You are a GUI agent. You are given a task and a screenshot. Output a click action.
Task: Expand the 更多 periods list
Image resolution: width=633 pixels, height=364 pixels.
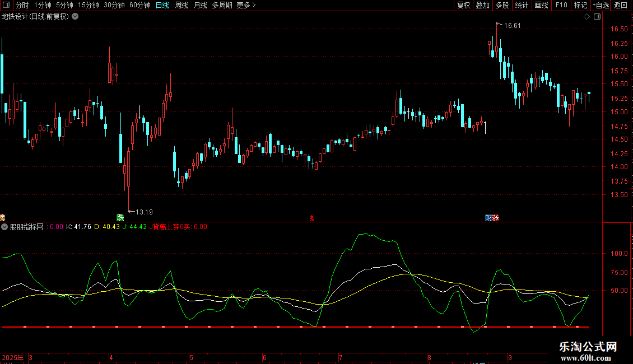tap(246, 5)
